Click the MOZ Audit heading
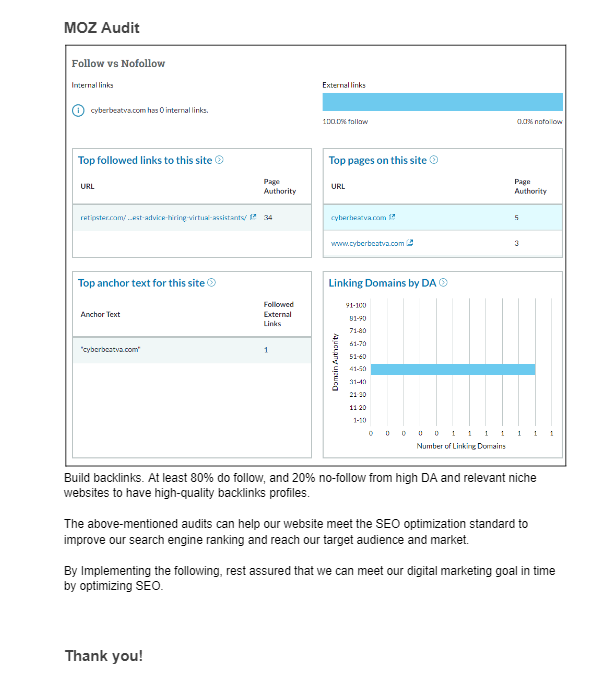The height and width of the screenshot is (678, 601). pos(102,28)
